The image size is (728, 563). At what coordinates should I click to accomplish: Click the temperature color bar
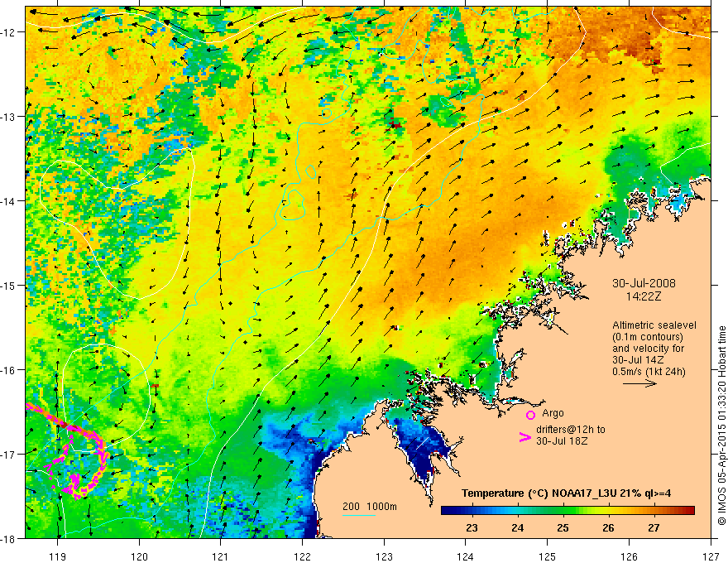point(568,510)
